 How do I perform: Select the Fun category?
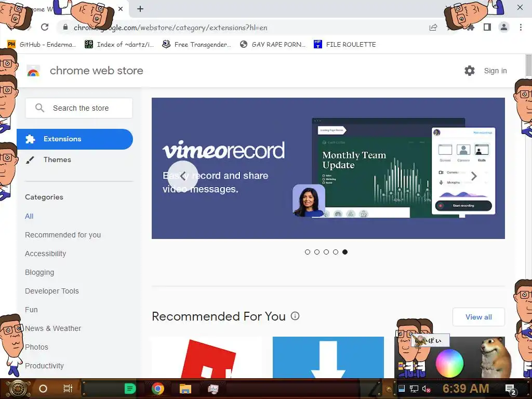(x=31, y=310)
